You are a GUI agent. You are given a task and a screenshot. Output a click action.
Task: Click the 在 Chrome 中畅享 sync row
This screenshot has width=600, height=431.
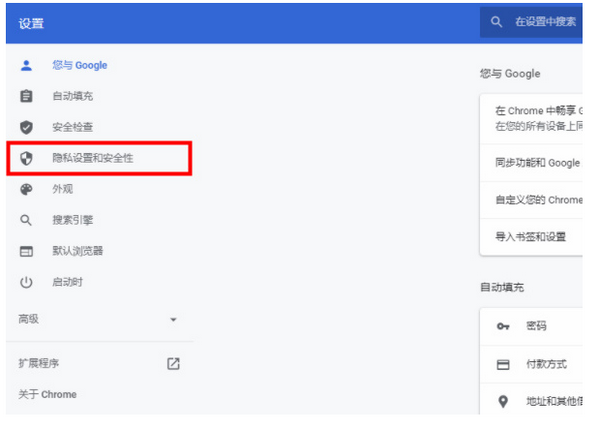537,119
